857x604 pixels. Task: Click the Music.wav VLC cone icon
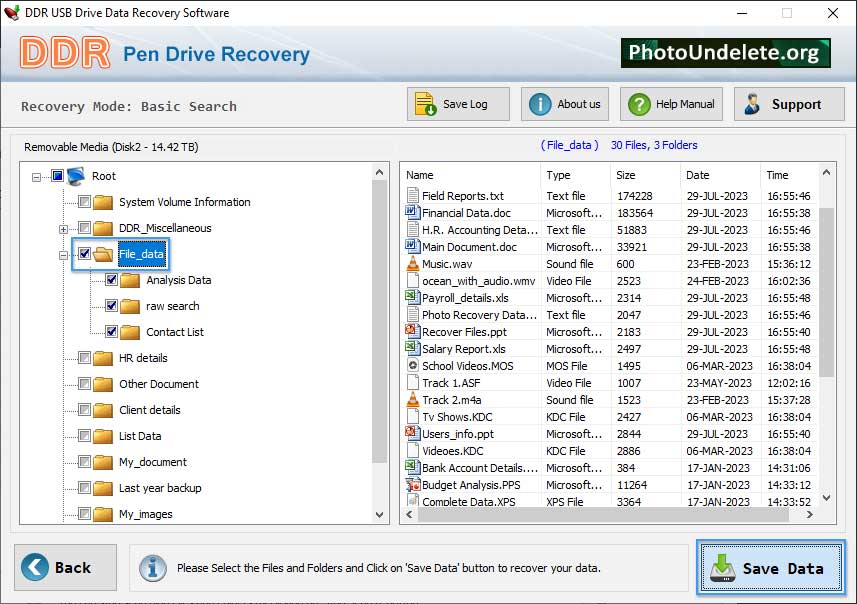coord(413,263)
